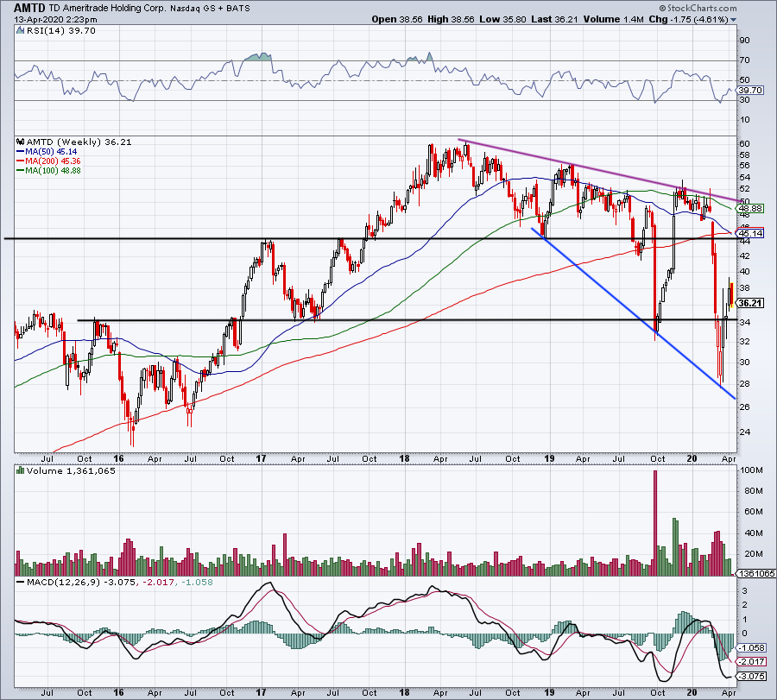Click the year '18' label on the bottom MACD axis
777x700 pixels.
click(x=404, y=692)
